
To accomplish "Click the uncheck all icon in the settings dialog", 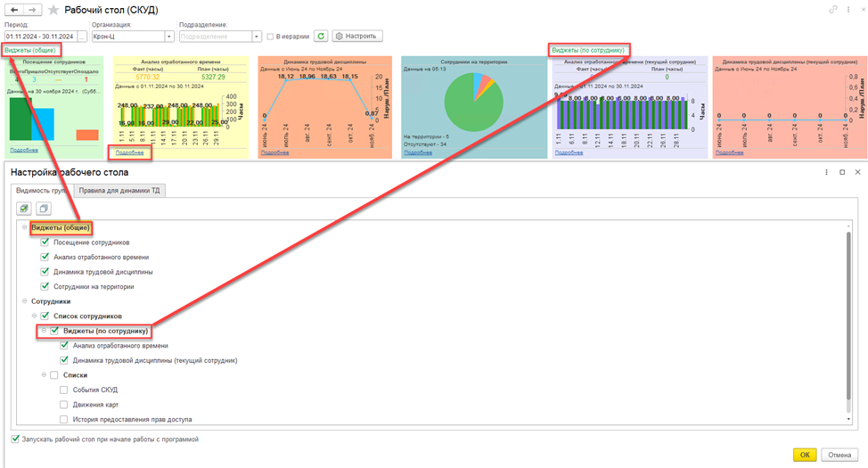I will coord(43,209).
